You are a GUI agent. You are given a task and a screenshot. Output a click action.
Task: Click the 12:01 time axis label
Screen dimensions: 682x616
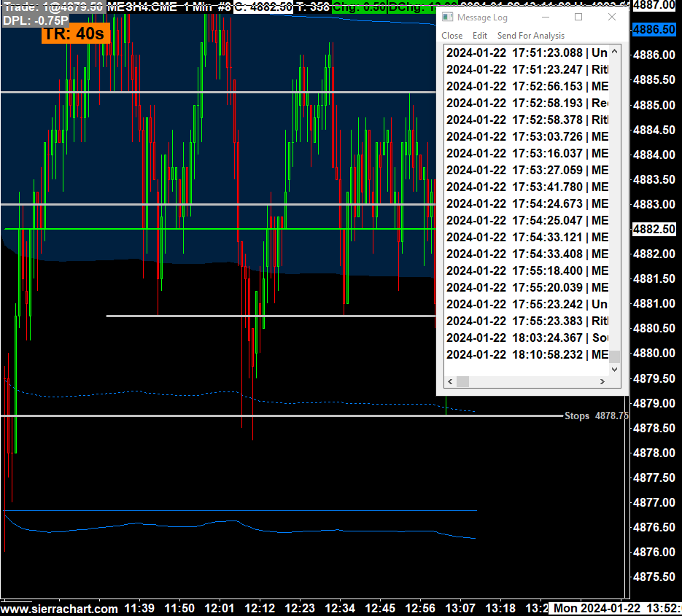click(x=220, y=608)
